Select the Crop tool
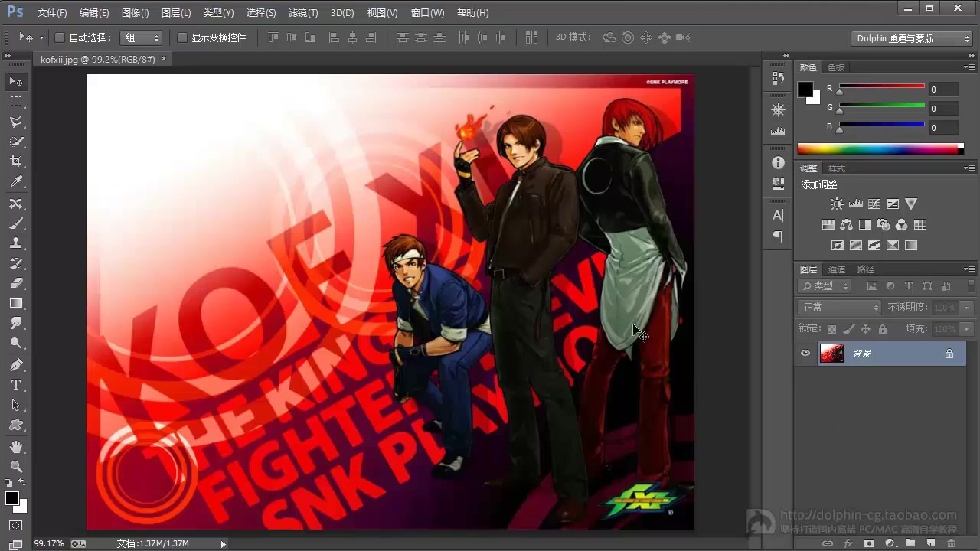Image resolution: width=980 pixels, height=551 pixels. 16,161
